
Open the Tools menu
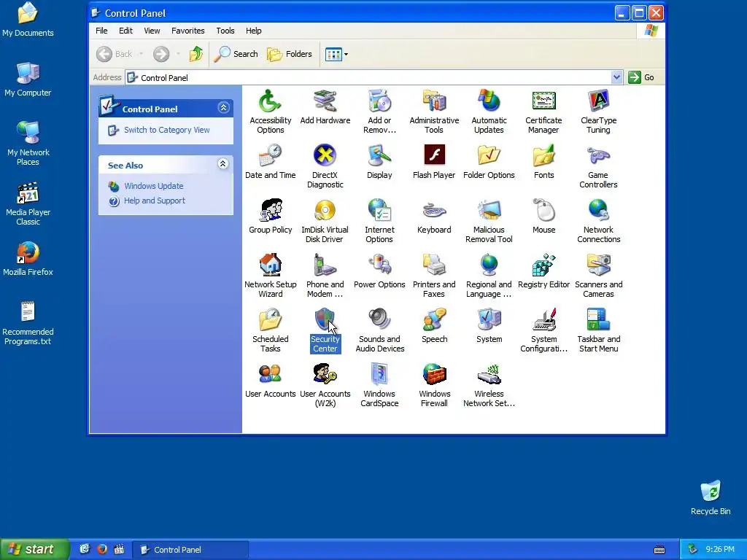[225, 31]
